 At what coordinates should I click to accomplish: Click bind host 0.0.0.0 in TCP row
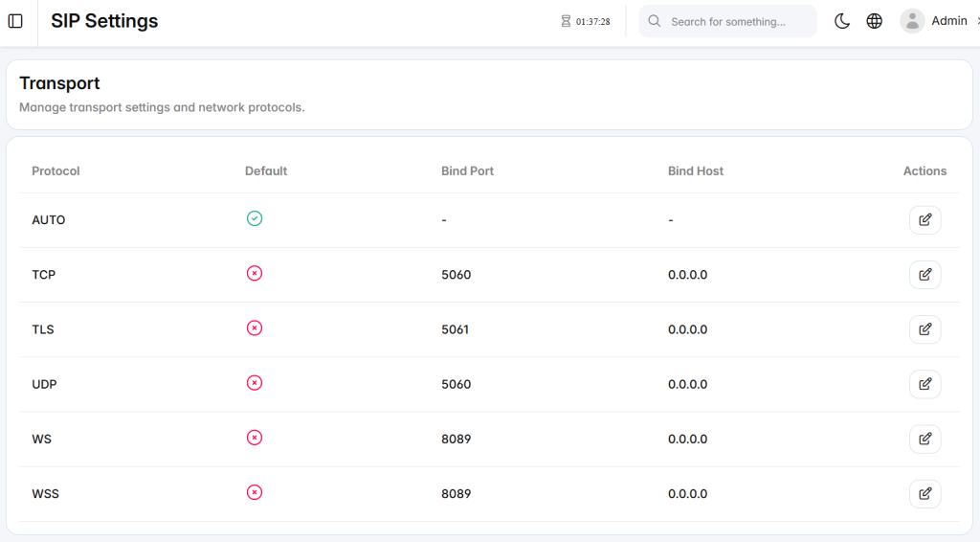[x=687, y=275]
